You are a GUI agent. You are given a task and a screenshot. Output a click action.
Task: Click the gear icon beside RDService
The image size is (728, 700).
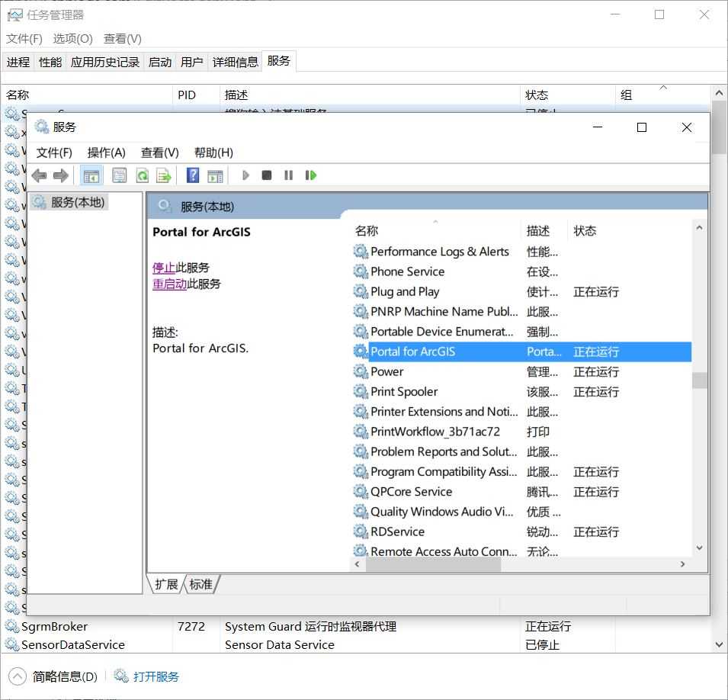tap(361, 531)
